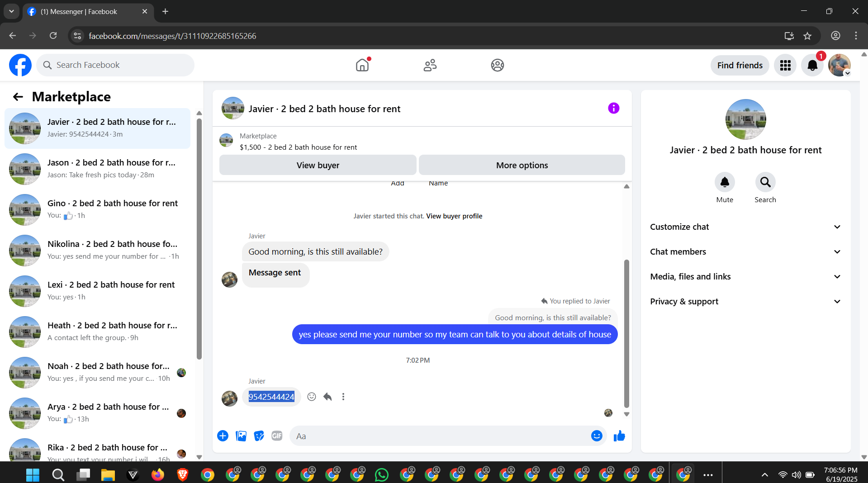Screen dimensions: 868x483
Task: Open Javier conversation in the chat list
Action: pyautogui.click(x=97, y=128)
